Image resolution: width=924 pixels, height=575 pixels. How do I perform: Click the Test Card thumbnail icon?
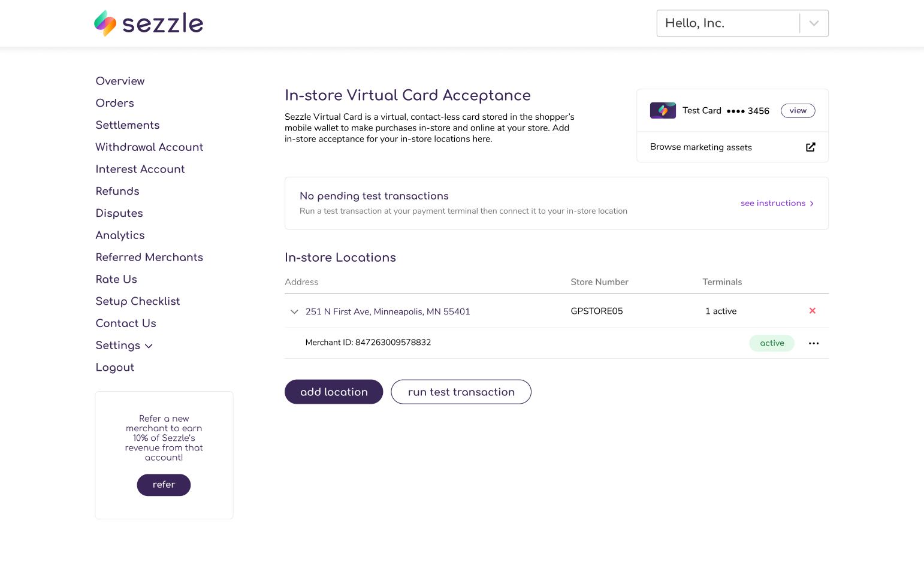point(663,111)
